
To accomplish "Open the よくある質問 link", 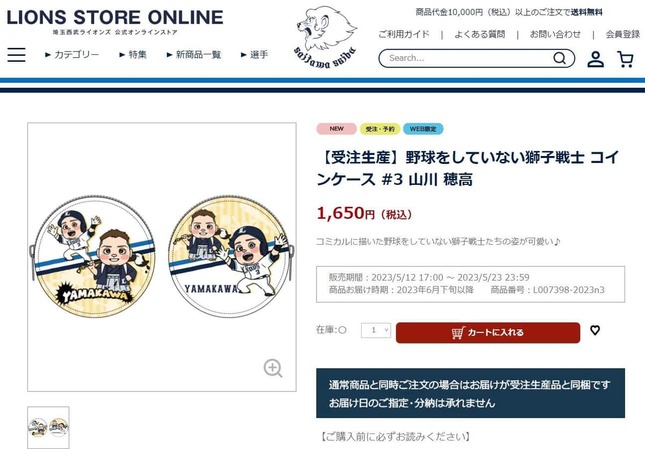I will point(480,35).
